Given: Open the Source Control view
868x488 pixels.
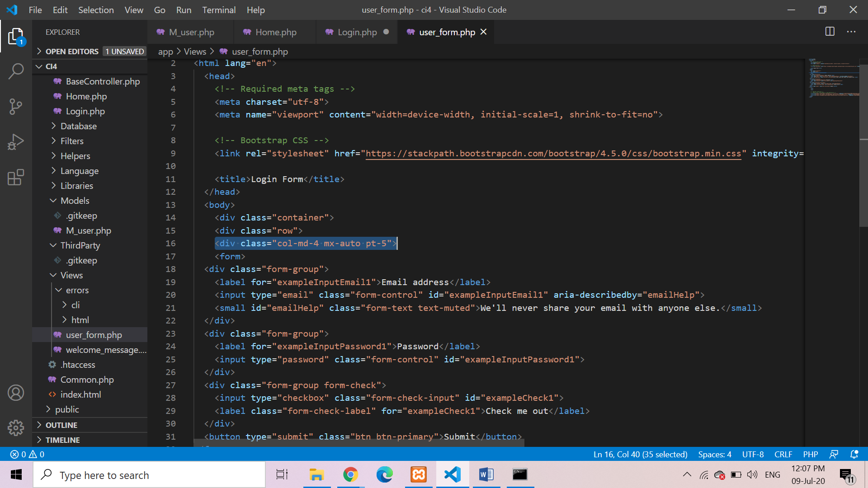Looking at the screenshot, I should (16, 107).
